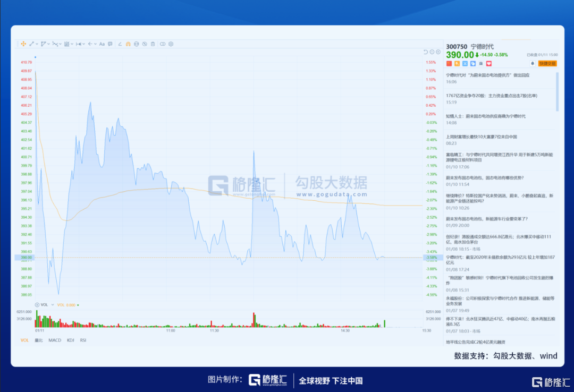The height and width of the screenshot is (392, 574).
Task: Click the 300750 宁德时代 stock title
Action: coord(470,47)
